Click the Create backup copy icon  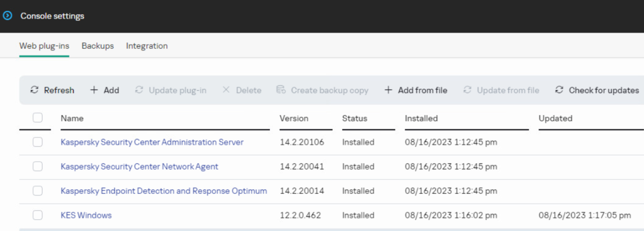coord(281,90)
